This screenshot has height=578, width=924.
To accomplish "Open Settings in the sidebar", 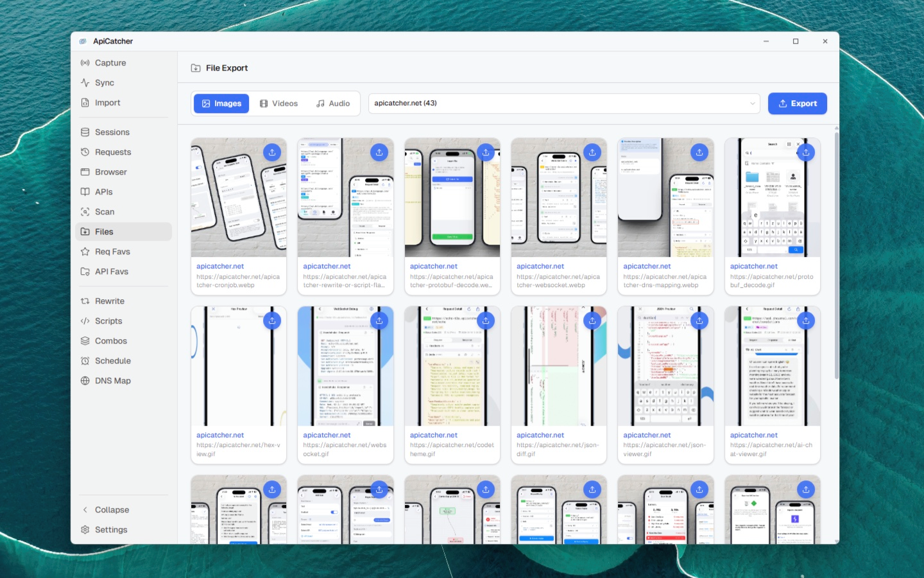I will (124, 530).
